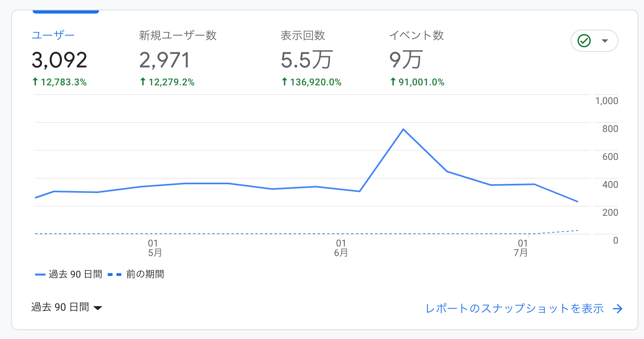Click the 過去 90 日間 solid line legend

[69, 274]
